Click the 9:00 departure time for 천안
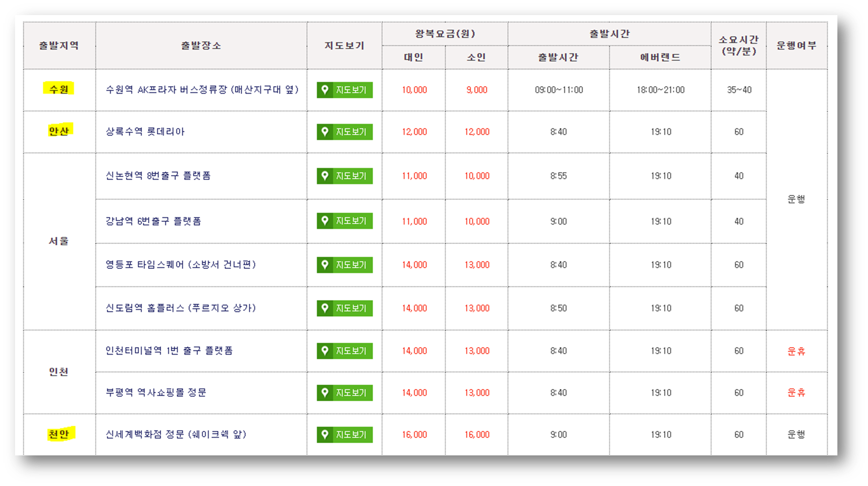868x486 pixels. (559, 435)
